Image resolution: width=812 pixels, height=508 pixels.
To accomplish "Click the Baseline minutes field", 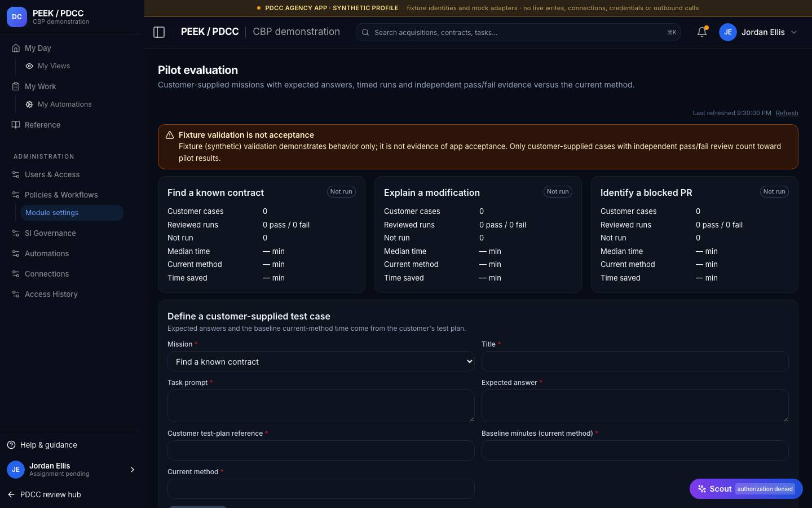I will click(635, 450).
